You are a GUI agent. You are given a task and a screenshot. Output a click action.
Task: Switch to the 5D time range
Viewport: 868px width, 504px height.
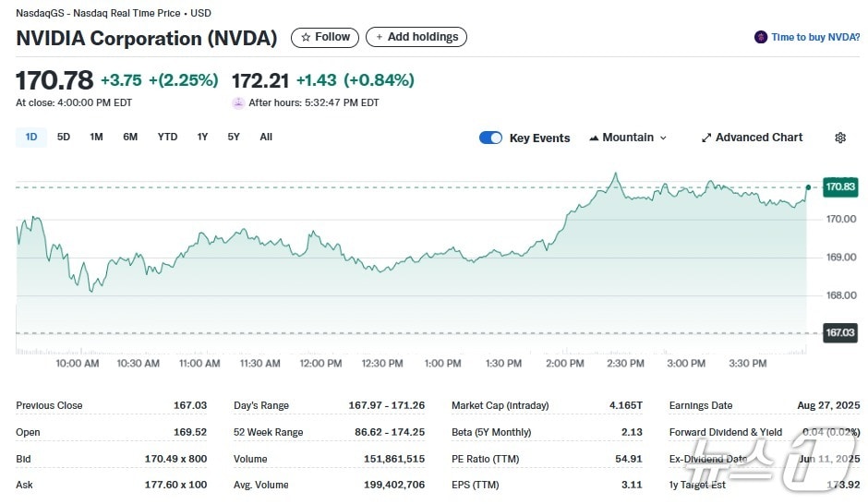tap(64, 137)
